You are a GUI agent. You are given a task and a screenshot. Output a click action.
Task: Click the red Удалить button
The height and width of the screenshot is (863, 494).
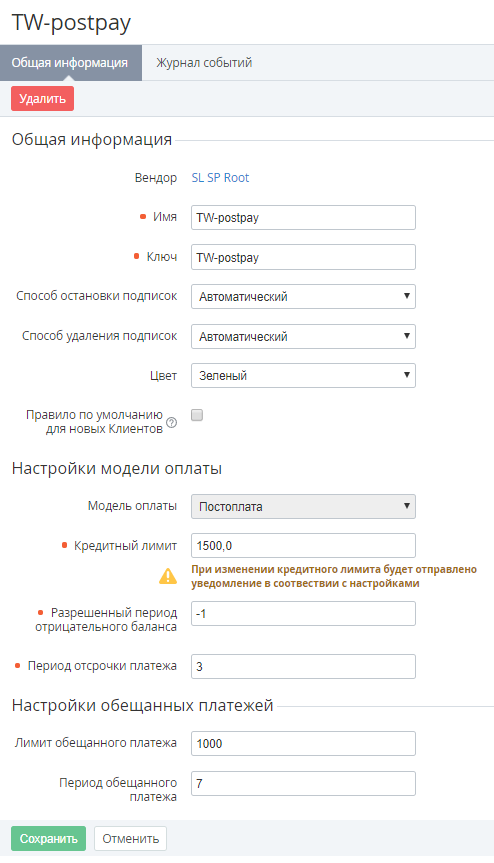pos(42,99)
